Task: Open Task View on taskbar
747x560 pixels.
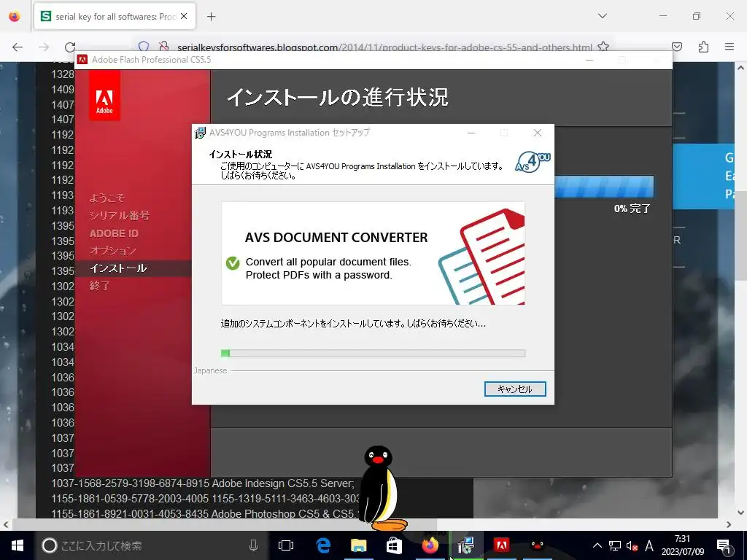Action: click(x=286, y=545)
